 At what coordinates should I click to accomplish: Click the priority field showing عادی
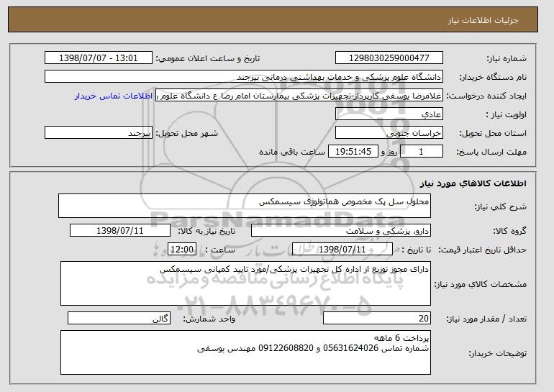(389, 114)
